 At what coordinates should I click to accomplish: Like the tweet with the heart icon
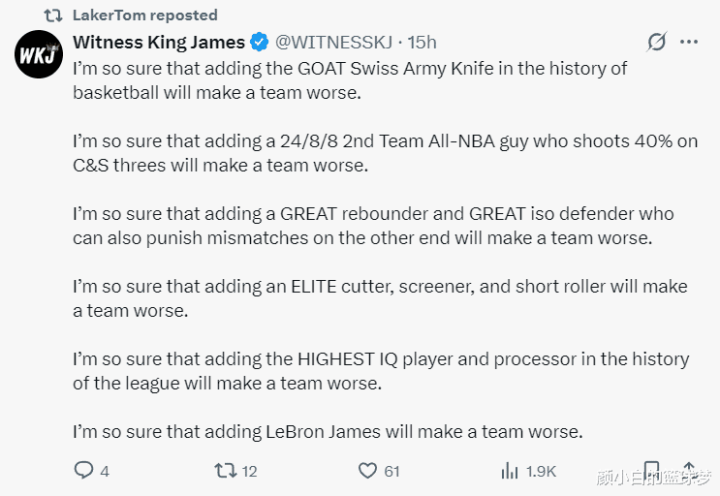click(368, 470)
